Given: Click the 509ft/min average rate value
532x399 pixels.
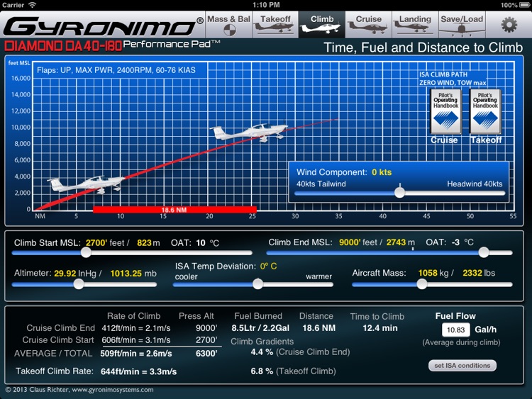Looking at the screenshot, I should [x=136, y=354].
